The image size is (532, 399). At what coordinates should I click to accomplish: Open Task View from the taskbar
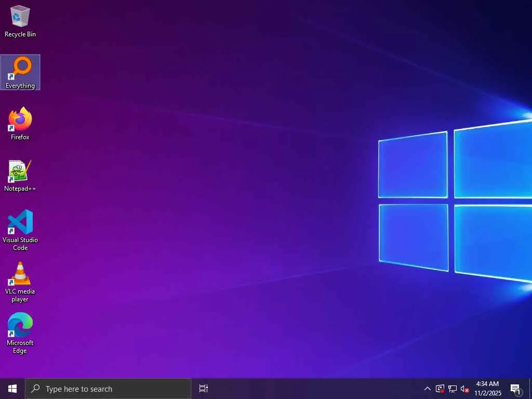(x=203, y=389)
